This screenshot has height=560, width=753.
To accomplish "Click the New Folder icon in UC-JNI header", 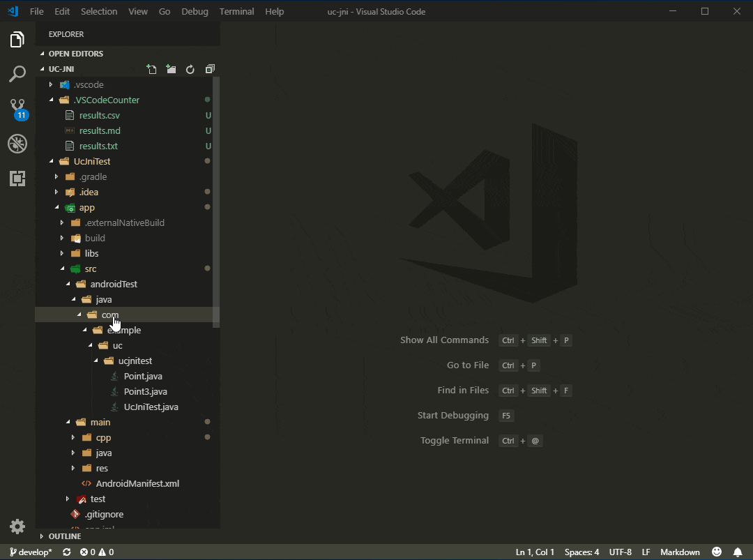I will (171, 69).
